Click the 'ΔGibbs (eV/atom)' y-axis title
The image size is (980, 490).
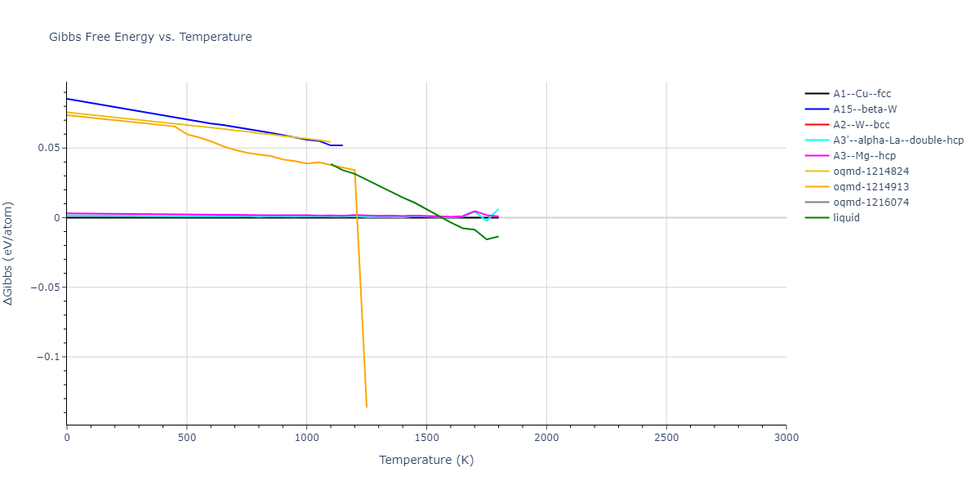[x=9, y=253]
